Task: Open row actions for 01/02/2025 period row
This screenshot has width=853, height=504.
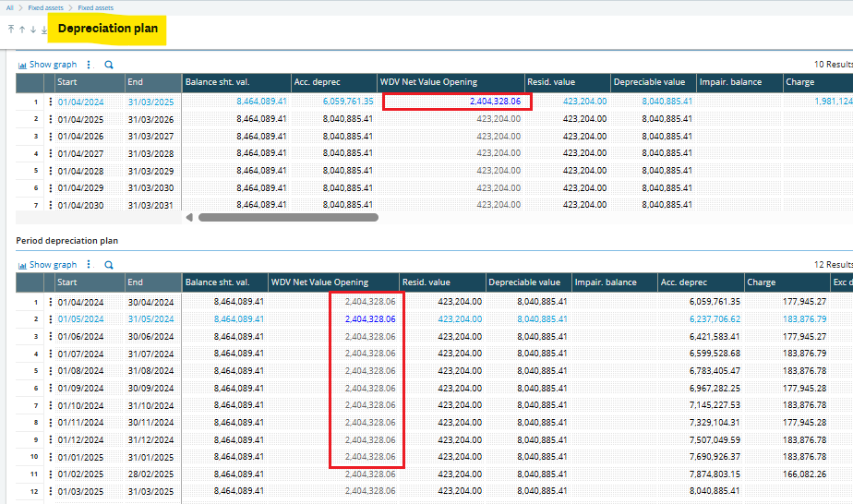Action: point(50,474)
